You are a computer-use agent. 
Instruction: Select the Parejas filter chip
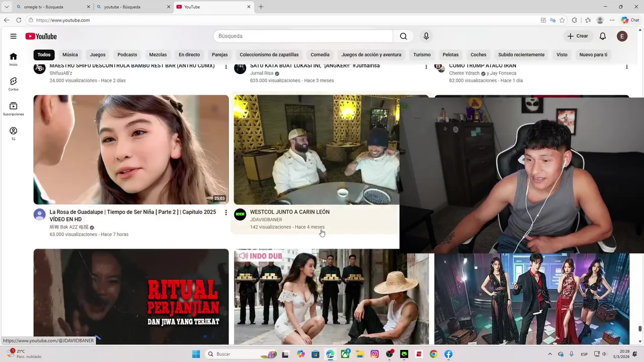click(220, 55)
